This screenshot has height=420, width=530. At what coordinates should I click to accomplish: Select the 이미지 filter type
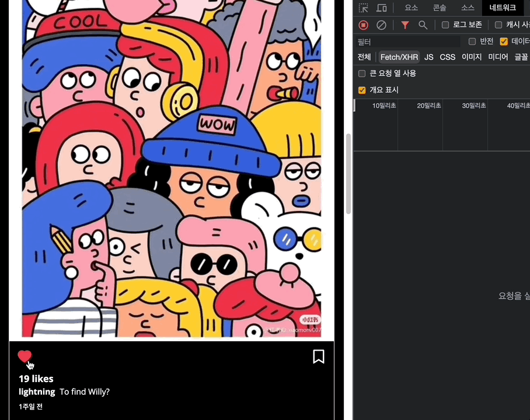(472, 57)
